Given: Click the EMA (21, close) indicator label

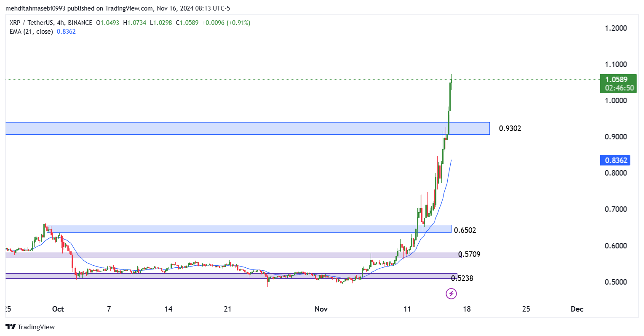Looking at the screenshot, I should tap(31, 32).
